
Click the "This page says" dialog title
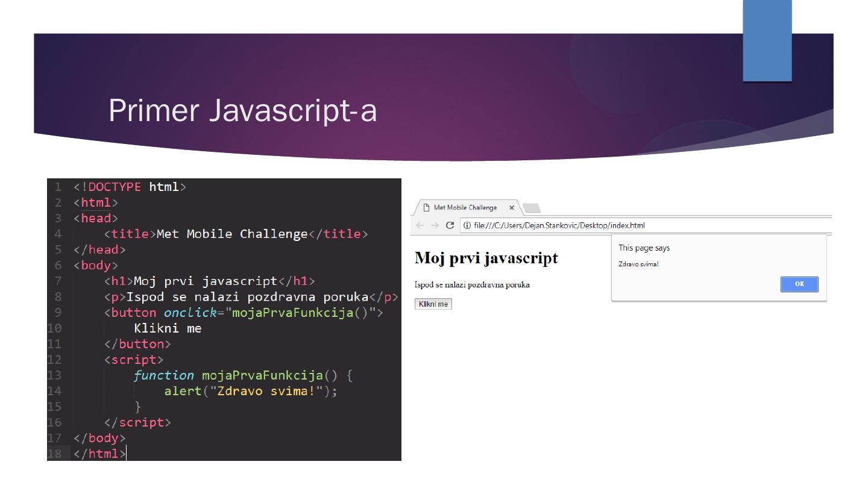pyautogui.click(x=644, y=248)
